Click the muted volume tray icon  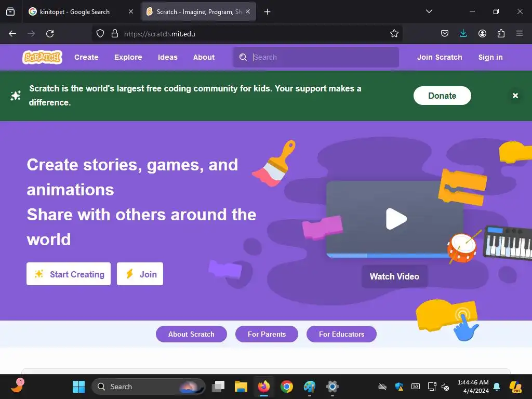tap(445, 387)
